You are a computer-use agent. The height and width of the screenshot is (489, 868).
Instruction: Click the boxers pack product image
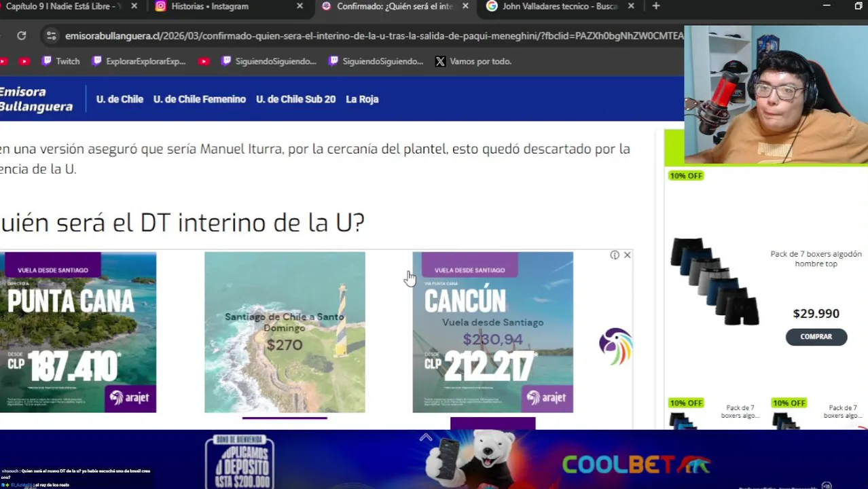(714, 281)
